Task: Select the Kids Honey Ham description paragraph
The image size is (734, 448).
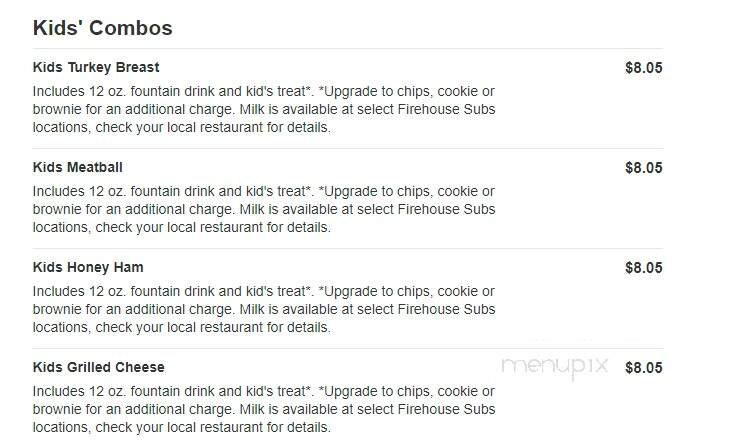Action: [264, 309]
